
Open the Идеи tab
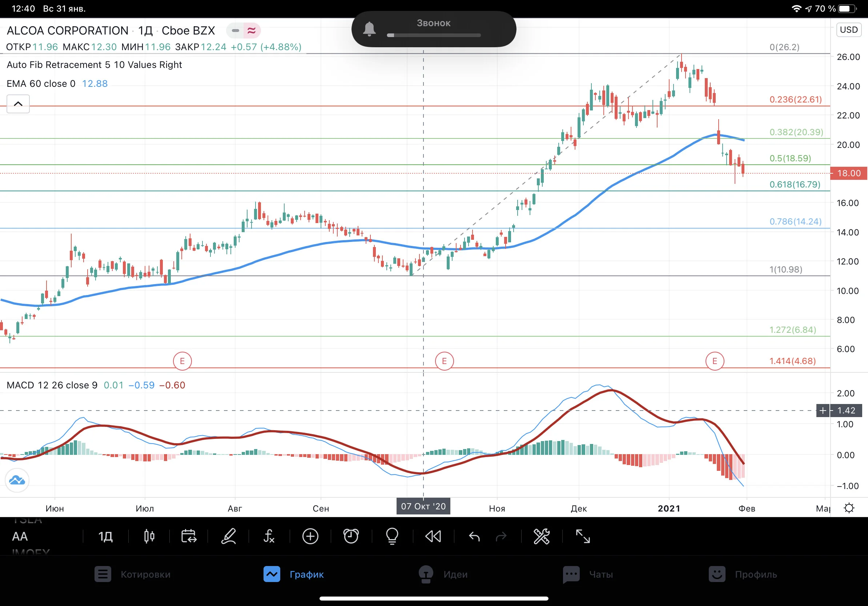443,574
